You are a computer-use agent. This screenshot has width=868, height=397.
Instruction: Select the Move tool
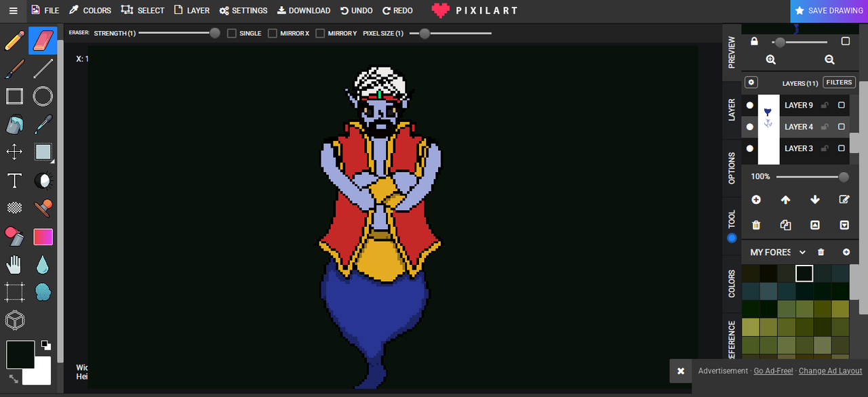14,152
